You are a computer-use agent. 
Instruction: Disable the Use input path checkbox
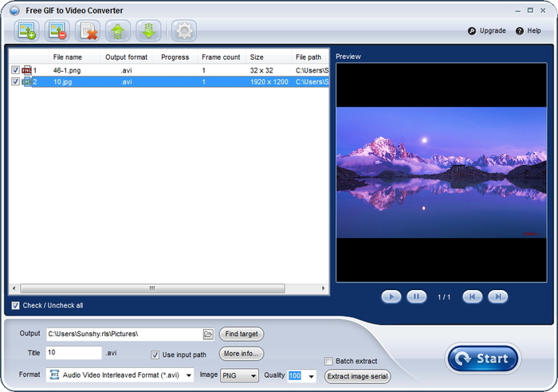pos(155,355)
